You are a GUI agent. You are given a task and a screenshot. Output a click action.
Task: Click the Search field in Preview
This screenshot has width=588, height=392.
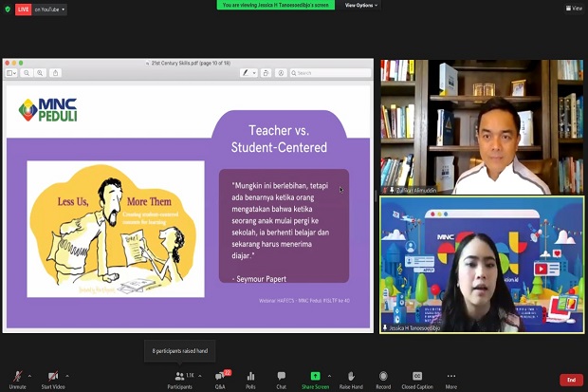[330, 73]
